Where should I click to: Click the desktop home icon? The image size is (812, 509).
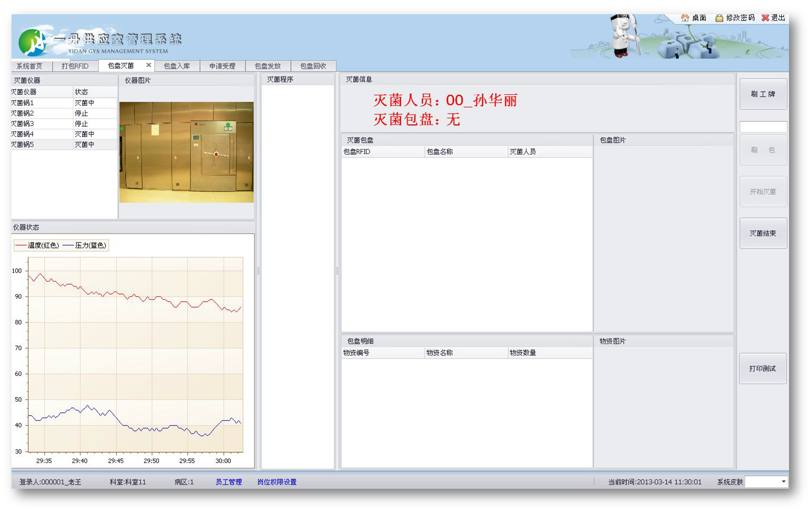(684, 18)
